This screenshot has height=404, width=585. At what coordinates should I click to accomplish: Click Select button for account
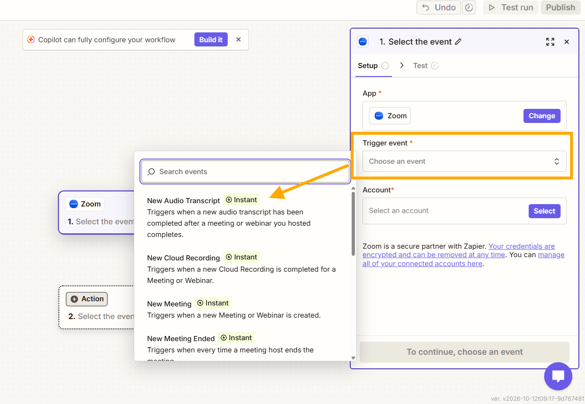(x=544, y=211)
